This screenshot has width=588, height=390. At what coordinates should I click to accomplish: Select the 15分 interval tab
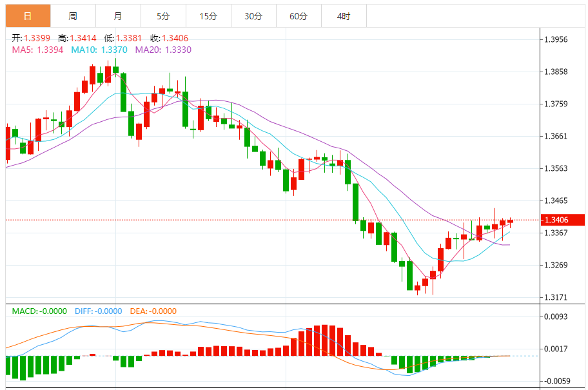(208, 16)
